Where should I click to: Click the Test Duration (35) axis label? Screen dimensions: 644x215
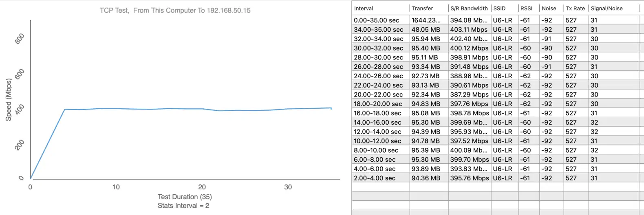click(185, 197)
